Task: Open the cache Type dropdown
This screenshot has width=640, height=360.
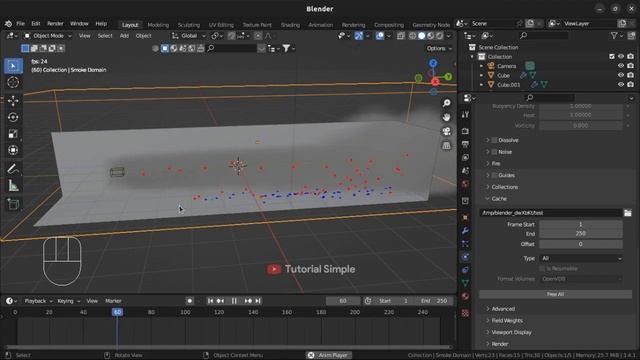Action: tap(581, 258)
